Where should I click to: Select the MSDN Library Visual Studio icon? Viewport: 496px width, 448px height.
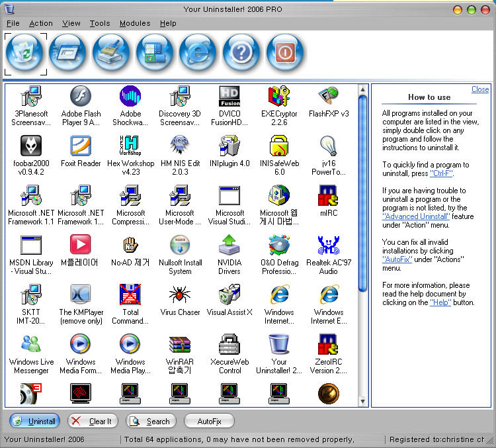click(x=31, y=245)
